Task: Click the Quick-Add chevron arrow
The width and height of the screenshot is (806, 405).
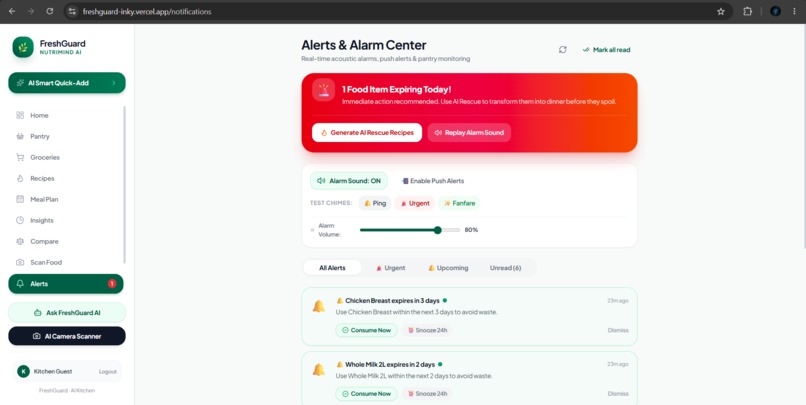Action: click(x=114, y=83)
